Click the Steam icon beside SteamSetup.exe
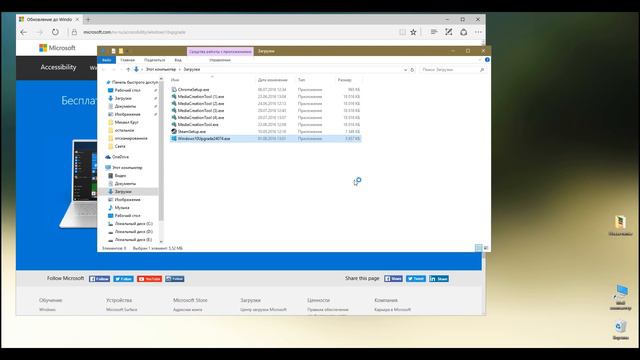The image size is (640, 360). (x=174, y=131)
